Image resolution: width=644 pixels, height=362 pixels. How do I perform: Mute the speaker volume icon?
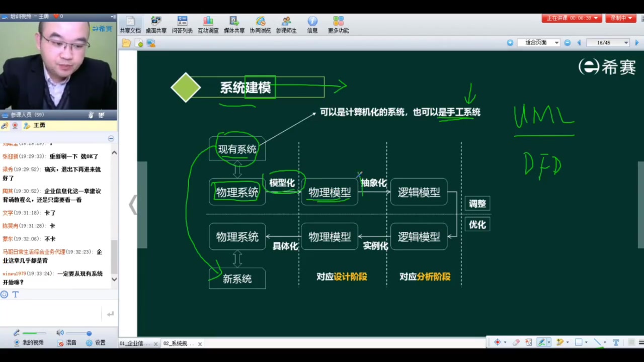coord(60,333)
